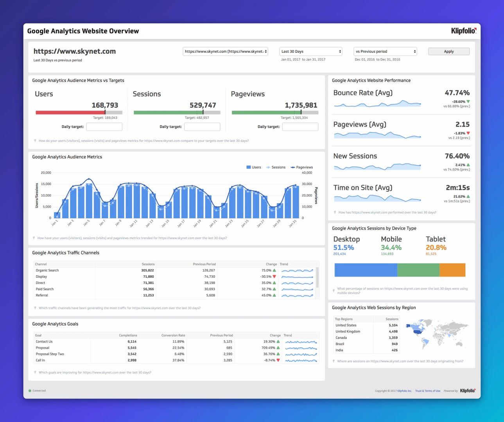The width and height of the screenshot is (504, 422).
Task: Click the 709.49% change value for Proposal
Action: click(x=269, y=348)
